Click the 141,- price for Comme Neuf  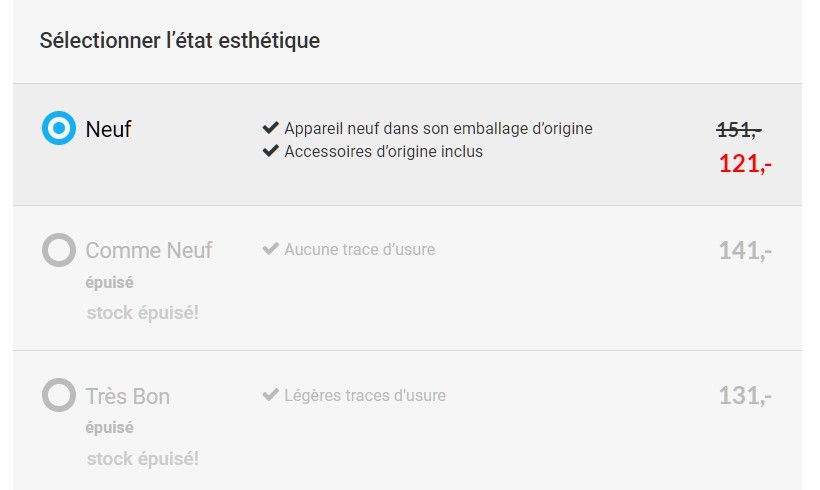click(745, 250)
